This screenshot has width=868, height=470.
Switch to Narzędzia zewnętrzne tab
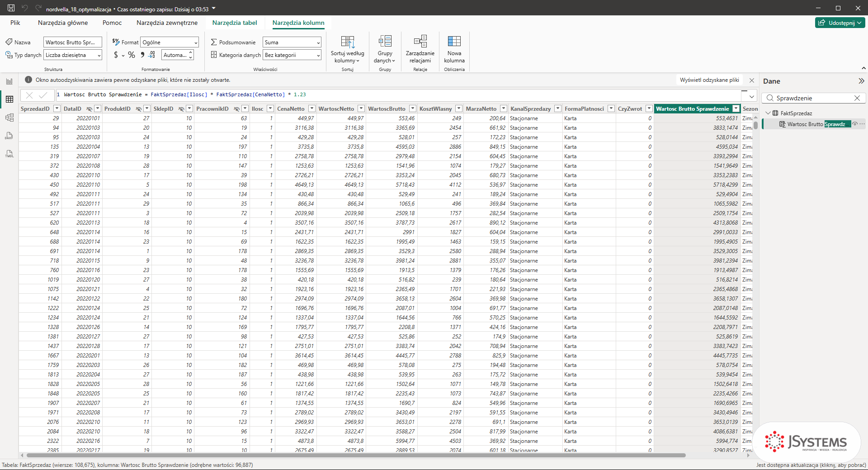tap(167, 23)
